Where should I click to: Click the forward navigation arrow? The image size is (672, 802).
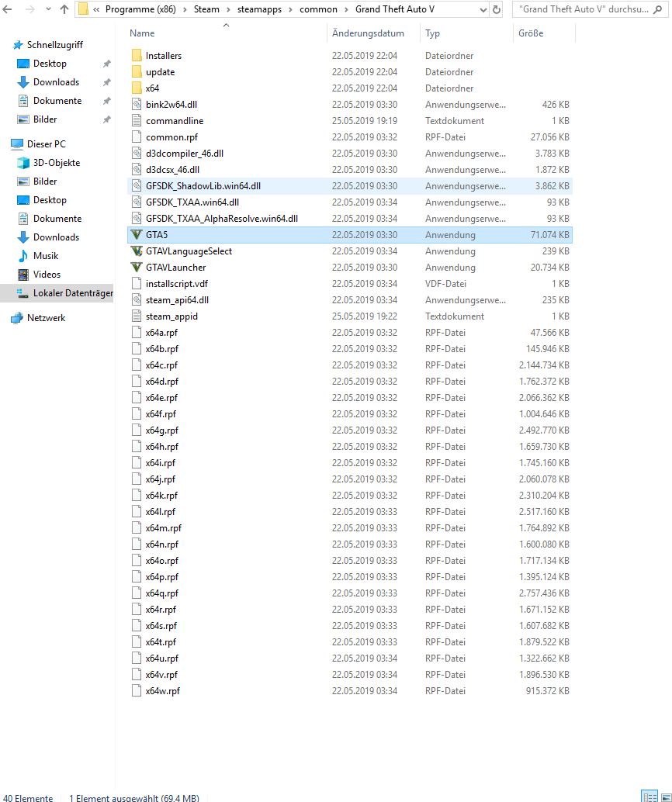(30, 9)
